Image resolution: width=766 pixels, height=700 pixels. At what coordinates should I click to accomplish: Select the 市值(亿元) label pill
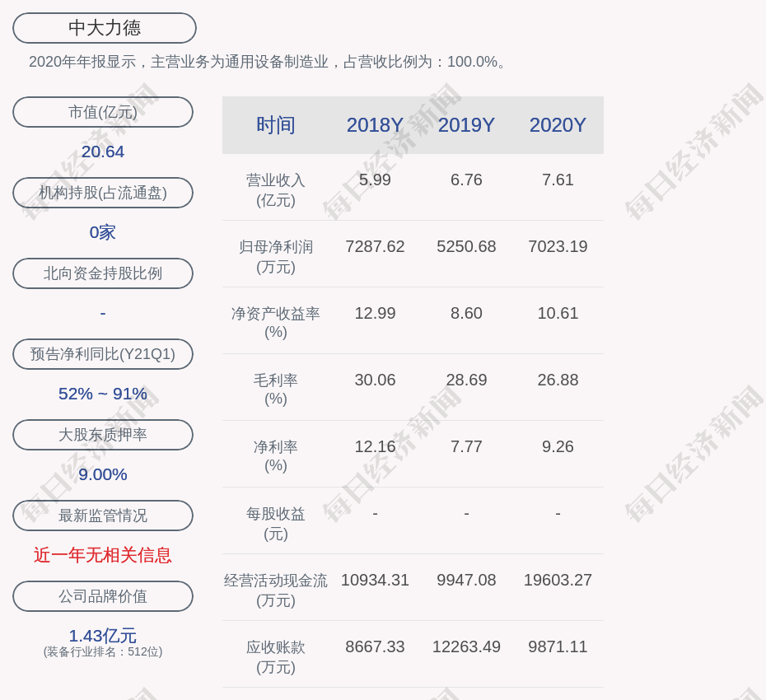click(103, 112)
